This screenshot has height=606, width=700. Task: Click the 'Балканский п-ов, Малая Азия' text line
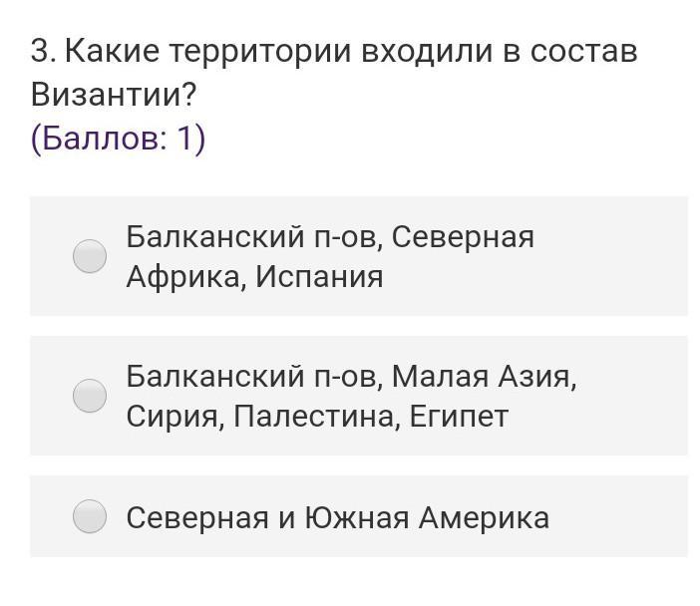(x=351, y=377)
